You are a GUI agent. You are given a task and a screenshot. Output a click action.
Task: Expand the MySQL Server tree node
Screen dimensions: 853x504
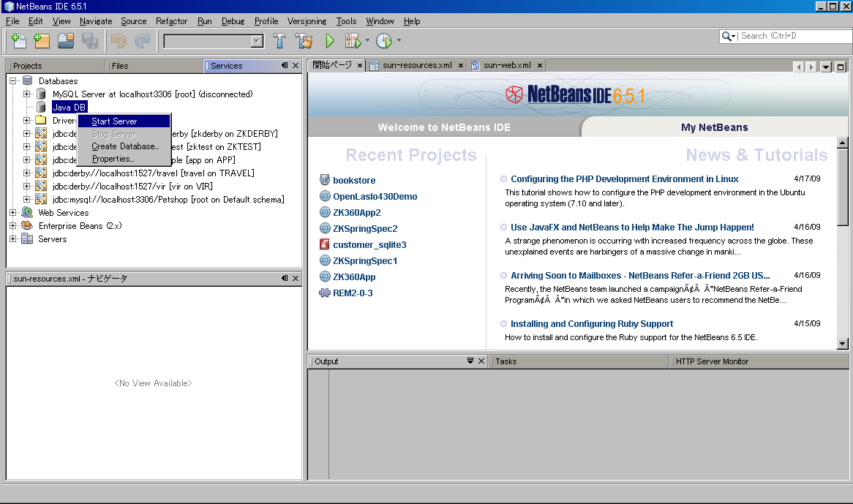26,94
